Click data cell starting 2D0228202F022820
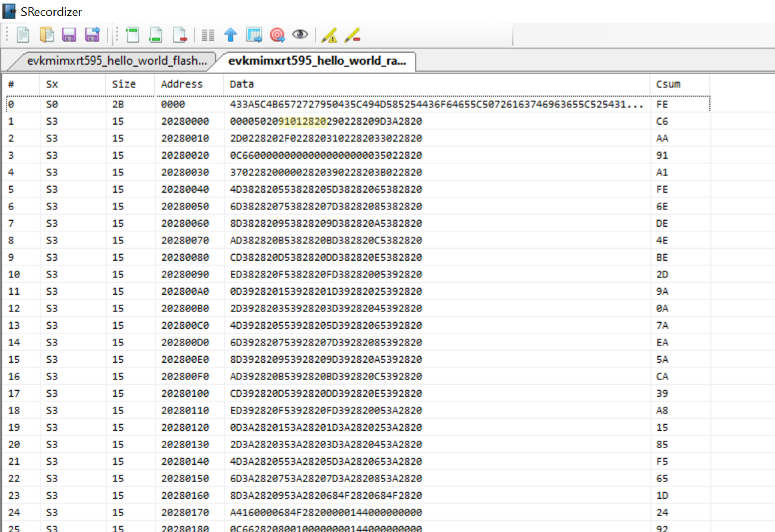775x532 pixels. pos(437,138)
